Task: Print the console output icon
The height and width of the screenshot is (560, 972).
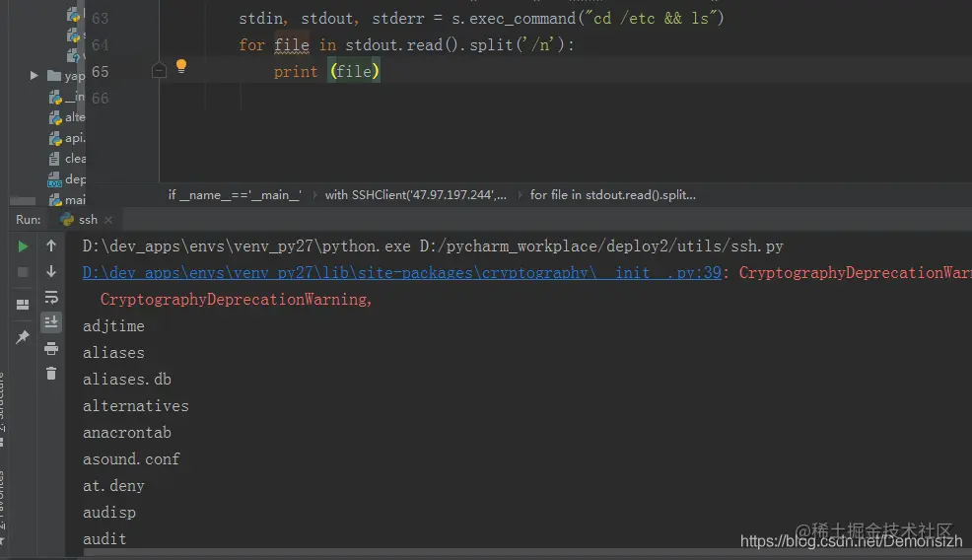Action: (51, 349)
